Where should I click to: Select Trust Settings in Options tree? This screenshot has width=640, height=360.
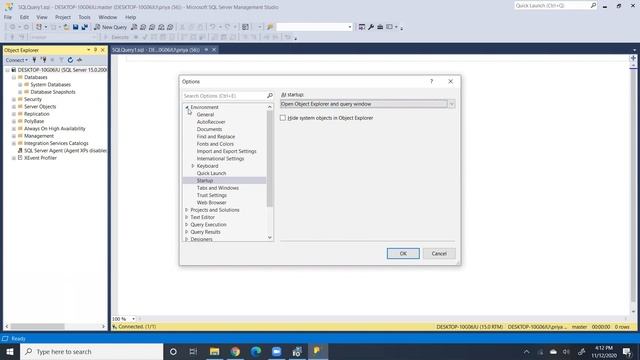point(211,196)
